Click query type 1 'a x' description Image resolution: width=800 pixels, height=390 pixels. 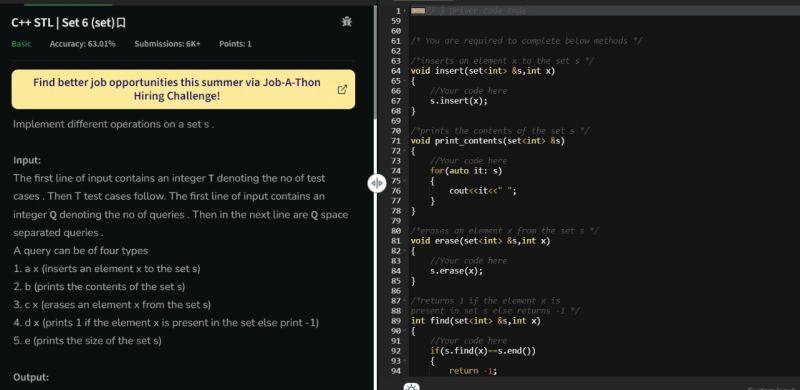(107, 269)
